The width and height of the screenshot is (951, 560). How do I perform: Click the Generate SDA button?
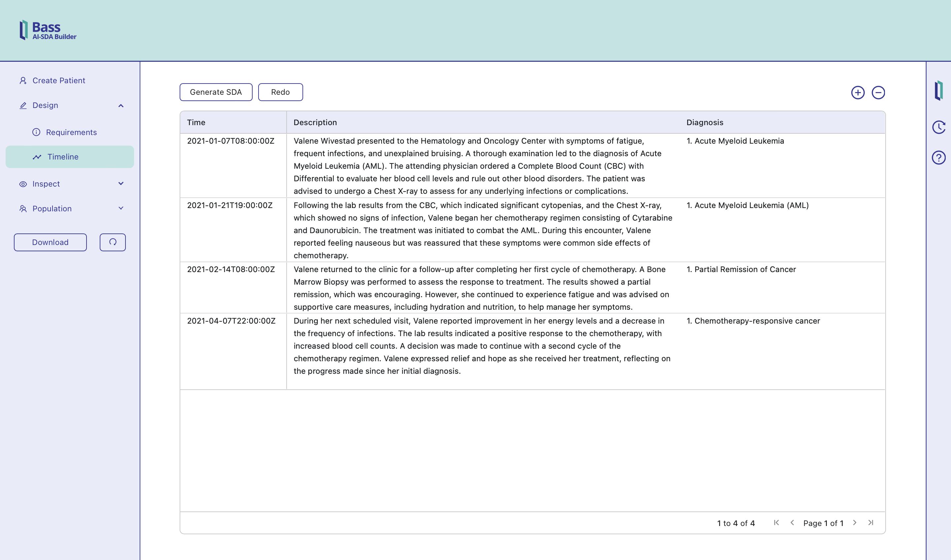tap(216, 92)
